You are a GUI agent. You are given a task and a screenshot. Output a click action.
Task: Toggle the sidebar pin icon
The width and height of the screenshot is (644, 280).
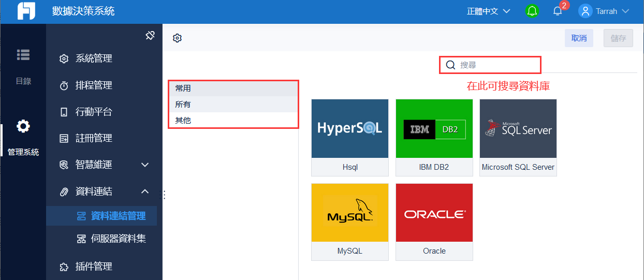[150, 35]
